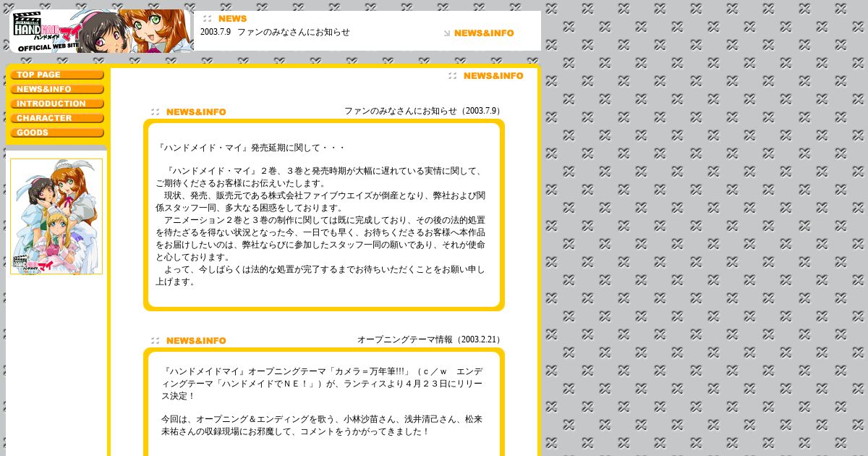Viewport: 868px width, 456px height.
Task: Click the NEWS&INFO label above the 2003.7.9 article
Action: [196, 112]
